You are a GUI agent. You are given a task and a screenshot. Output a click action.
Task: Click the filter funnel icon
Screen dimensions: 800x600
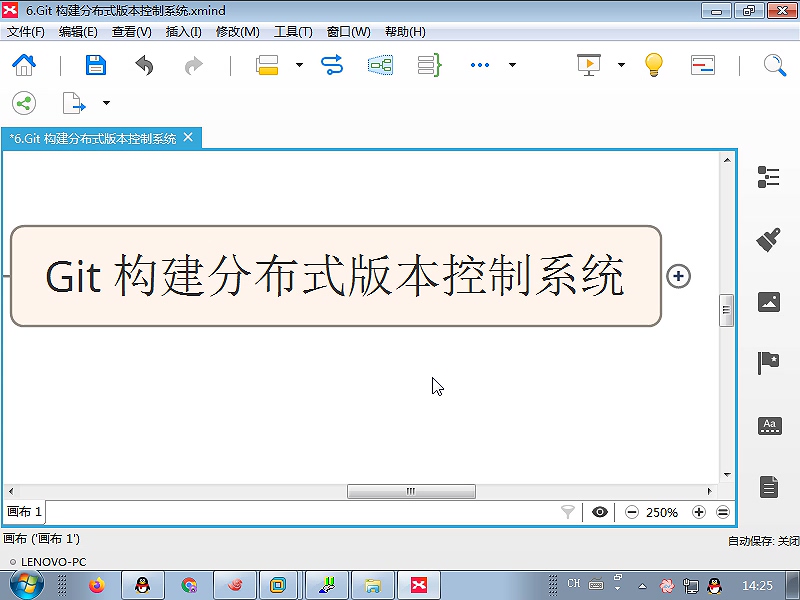click(567, 512)
